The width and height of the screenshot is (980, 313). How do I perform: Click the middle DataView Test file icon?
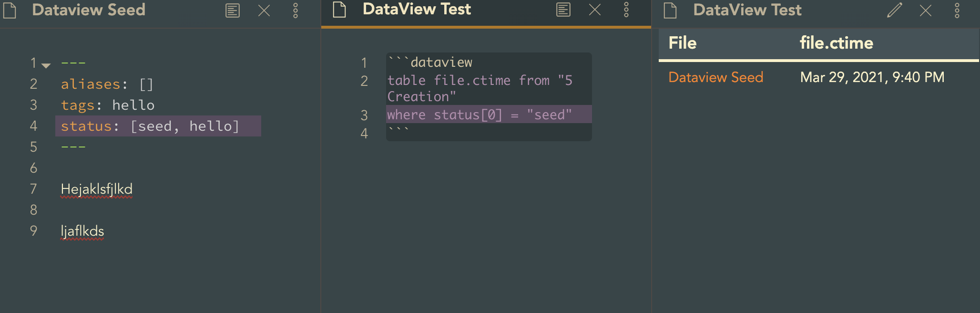pyautogui.click(x=339, y=10)
